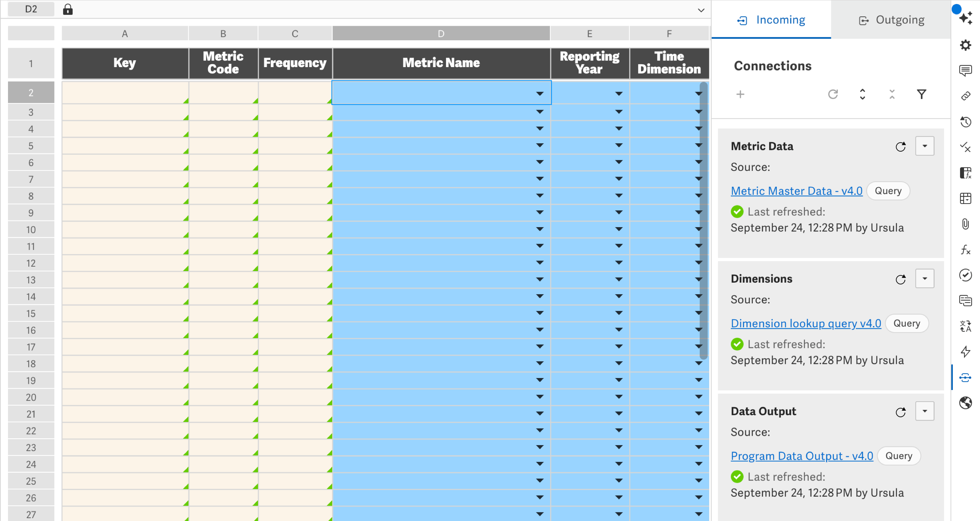Collapse all connections arrows icon
The width and height of the screenshot is (980, 521).
pos(892,94)
